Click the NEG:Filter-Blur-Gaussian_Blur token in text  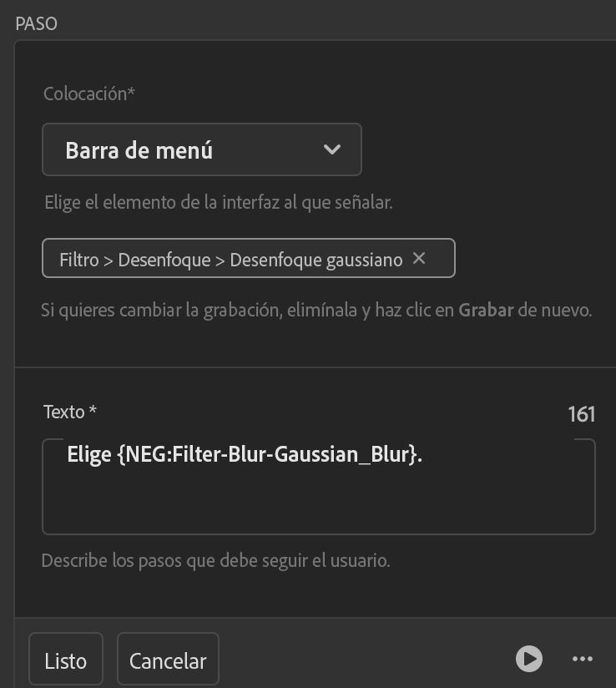tap(267, 455)
